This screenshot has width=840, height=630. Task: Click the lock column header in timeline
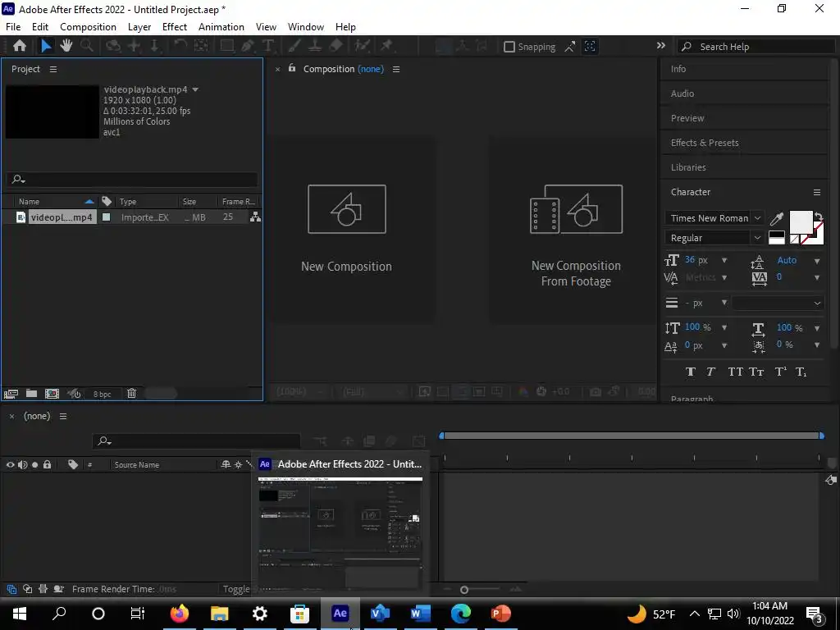47,464
